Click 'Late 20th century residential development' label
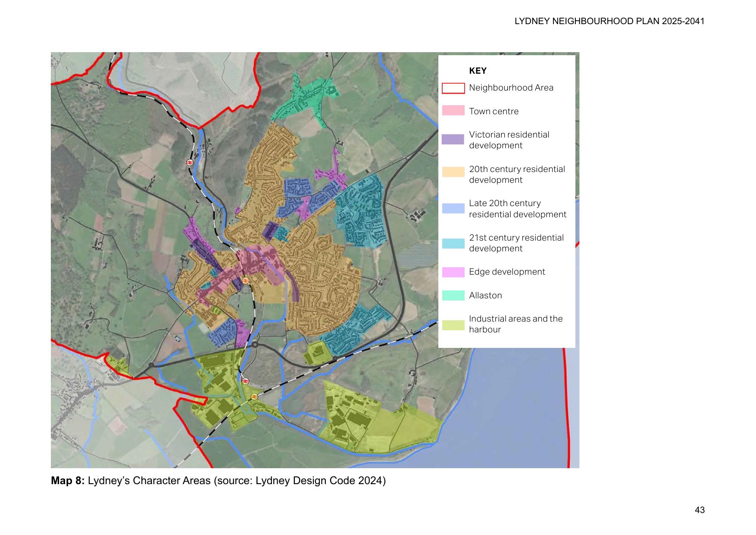The width and height of the screenshot is (756, 535). [x=518, y=209]
